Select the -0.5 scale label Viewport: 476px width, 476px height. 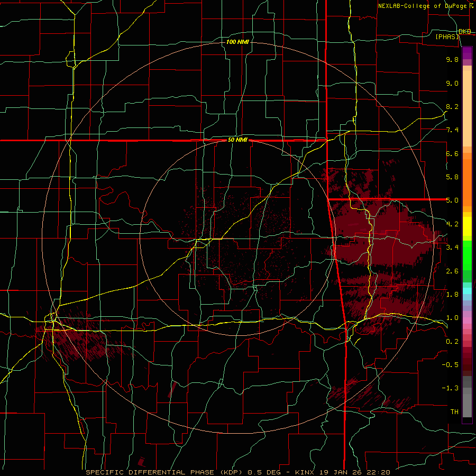[450, 365]
